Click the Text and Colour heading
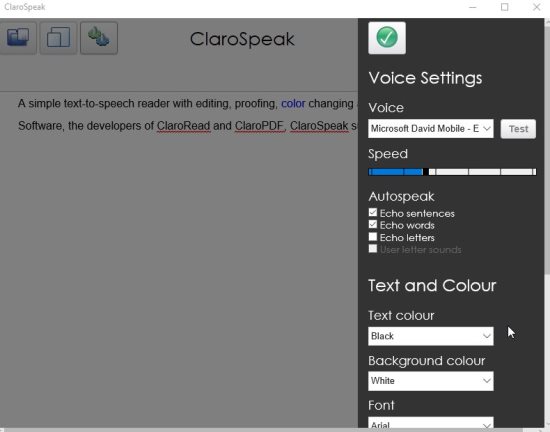 coord(432,285)
